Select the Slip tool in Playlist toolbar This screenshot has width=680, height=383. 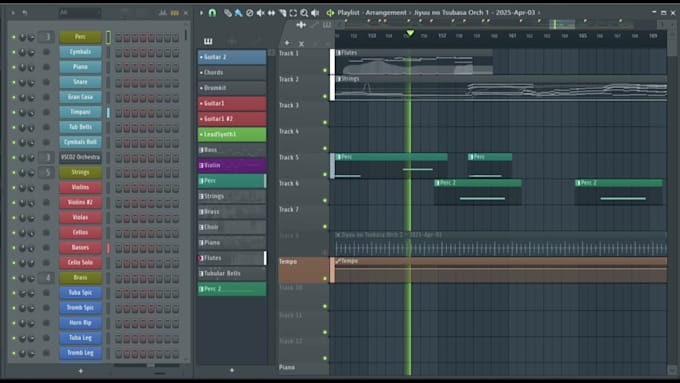271,13
